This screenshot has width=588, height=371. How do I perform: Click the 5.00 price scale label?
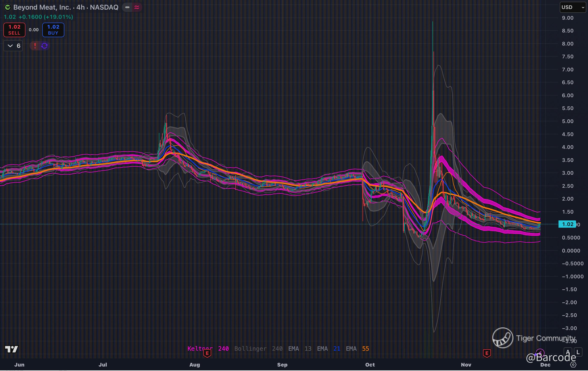567,121
